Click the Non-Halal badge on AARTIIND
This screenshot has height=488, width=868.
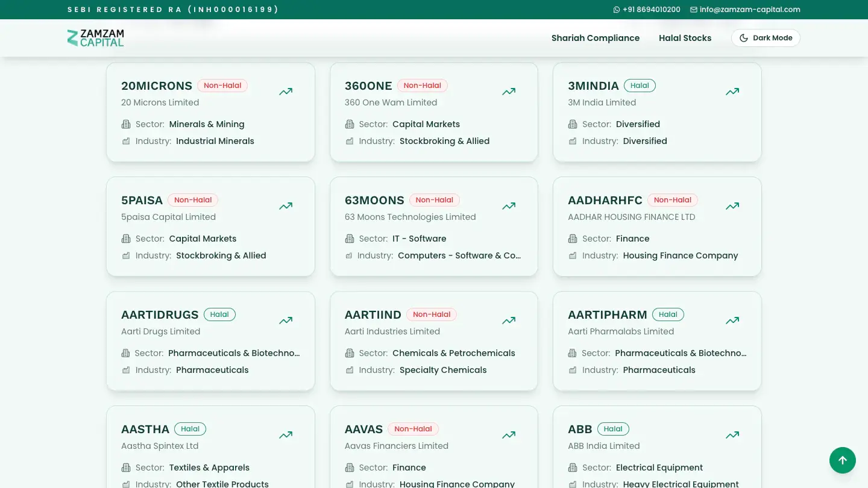pos(432,314)
